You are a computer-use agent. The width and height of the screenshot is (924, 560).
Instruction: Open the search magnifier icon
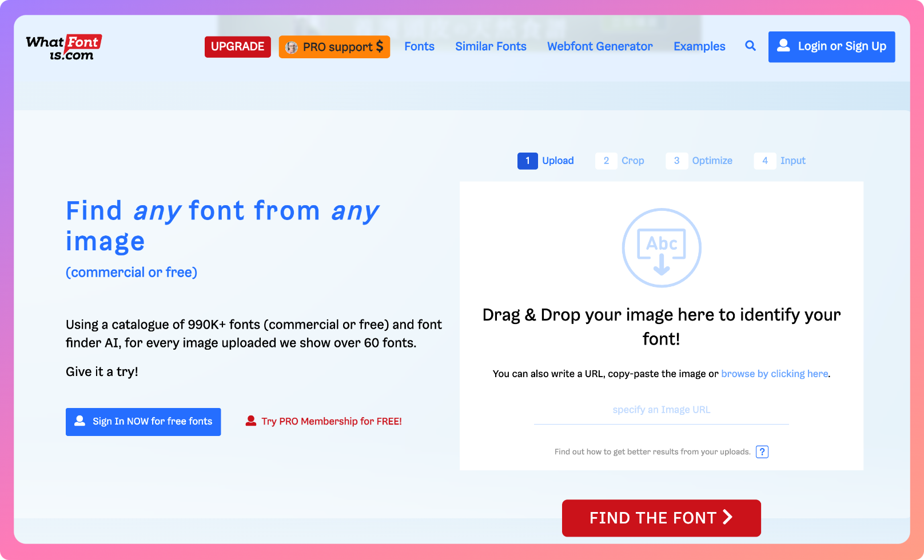coord(750,46)
